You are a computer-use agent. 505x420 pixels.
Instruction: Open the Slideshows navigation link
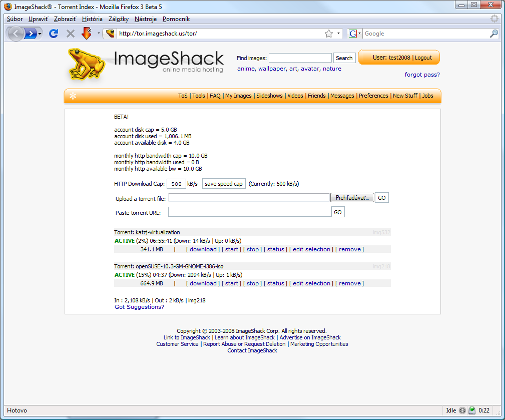tap(269, 96)
